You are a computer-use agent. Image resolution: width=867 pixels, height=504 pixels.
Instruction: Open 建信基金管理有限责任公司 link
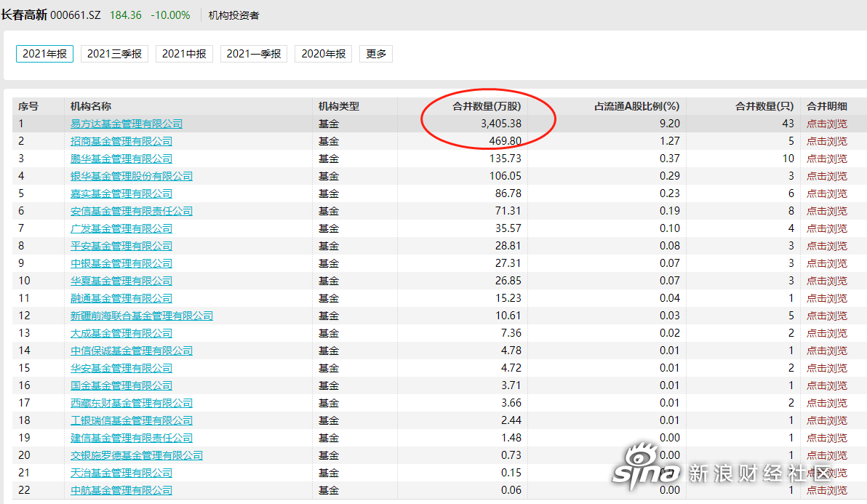[132, 439]
